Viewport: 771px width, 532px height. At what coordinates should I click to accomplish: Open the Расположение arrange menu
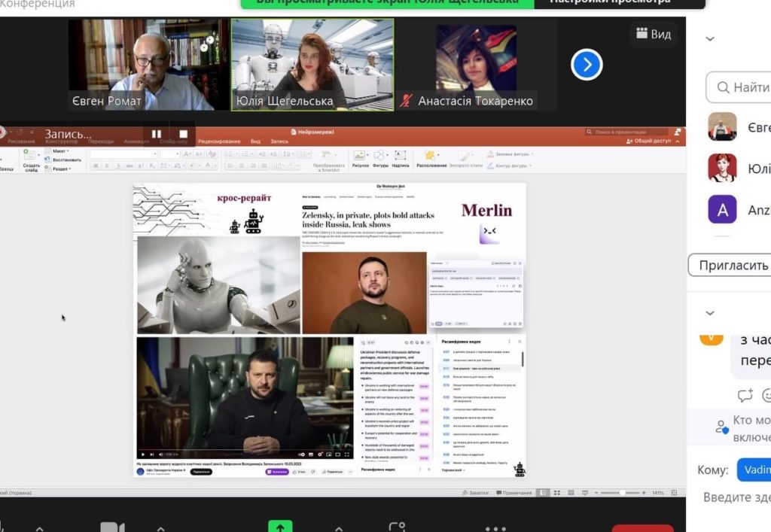(431, 160)
